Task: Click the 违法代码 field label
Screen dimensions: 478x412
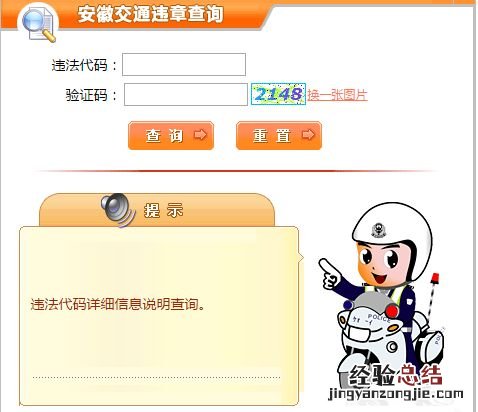Action: tap(80, 65)
